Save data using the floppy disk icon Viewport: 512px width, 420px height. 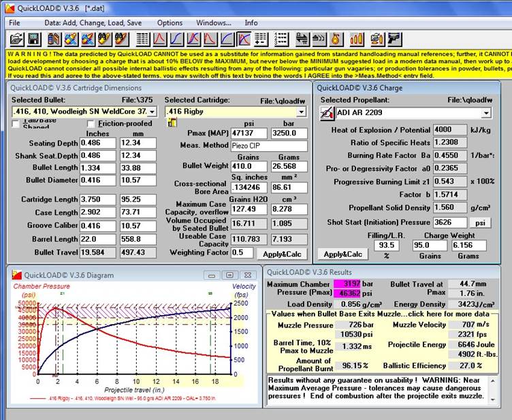click(33, 39)
